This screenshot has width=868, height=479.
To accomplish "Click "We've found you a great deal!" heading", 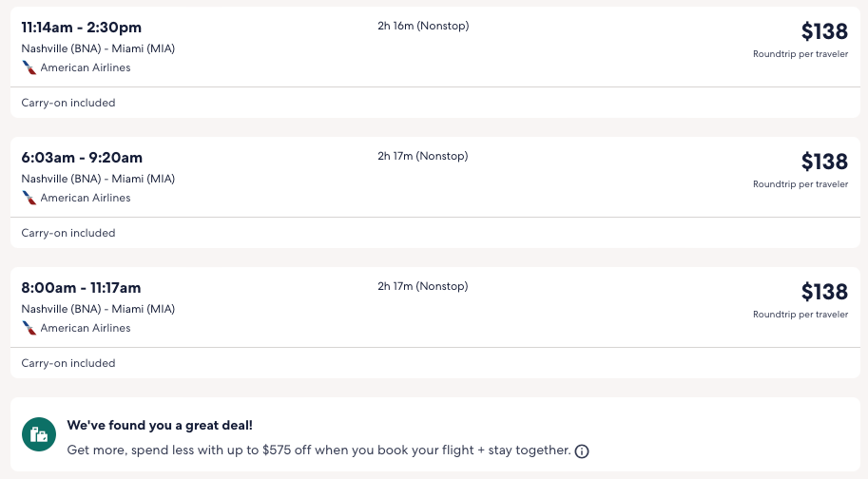I will (x=160, y=426).
